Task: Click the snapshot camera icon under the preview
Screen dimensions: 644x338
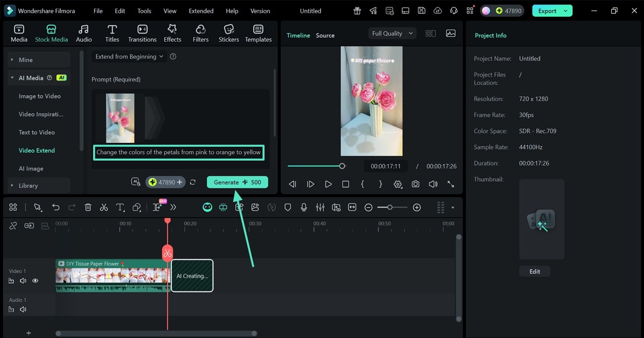Action: pos(415,184)
